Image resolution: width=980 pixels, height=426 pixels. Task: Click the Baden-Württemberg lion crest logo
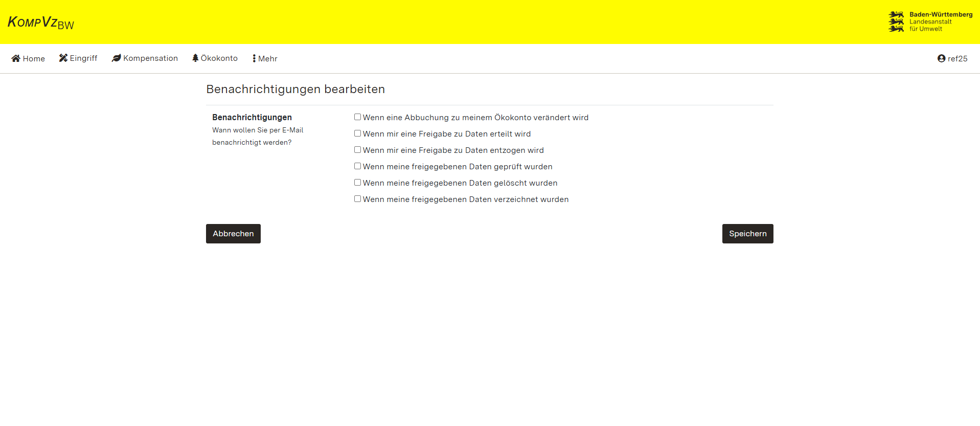coord(896,22)
